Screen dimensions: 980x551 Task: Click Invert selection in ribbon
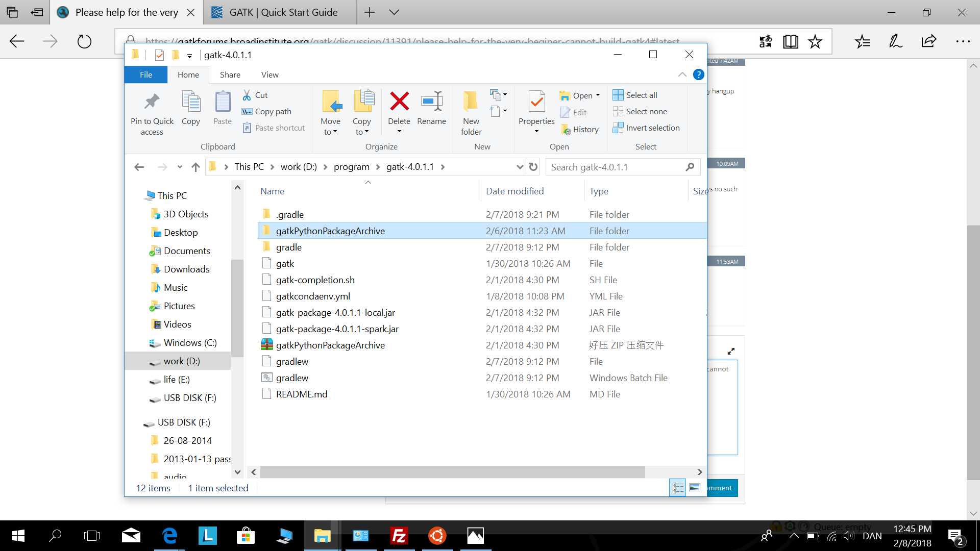tap(646, 128)
